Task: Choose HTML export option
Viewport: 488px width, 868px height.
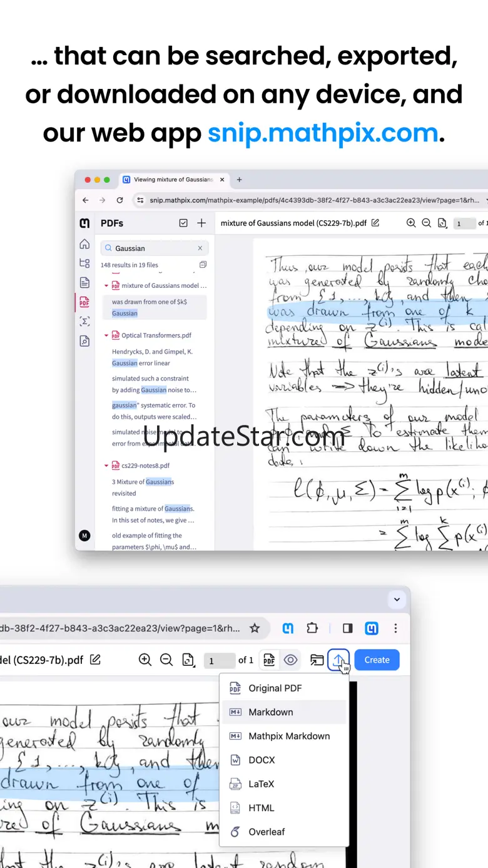Action: pyautogui.click(x=283, y=808)
